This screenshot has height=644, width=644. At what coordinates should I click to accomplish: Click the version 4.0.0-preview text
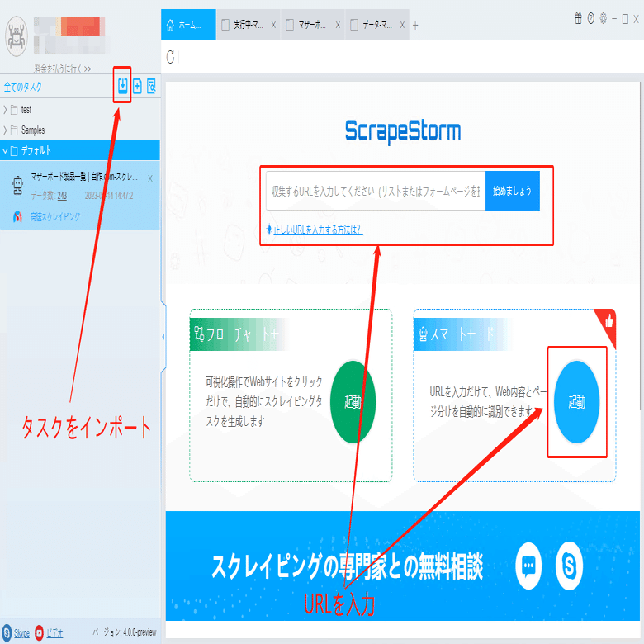(125, 632)
